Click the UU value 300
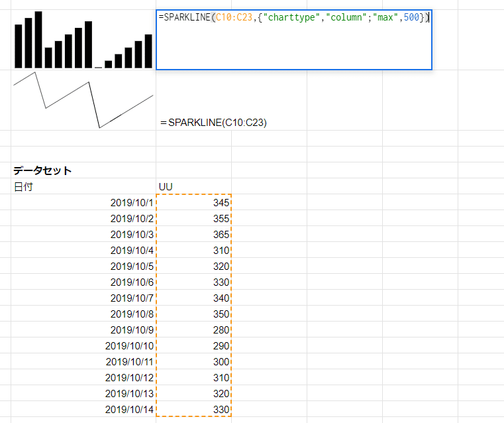Screen dimensions: 504x423 [193, 361]
